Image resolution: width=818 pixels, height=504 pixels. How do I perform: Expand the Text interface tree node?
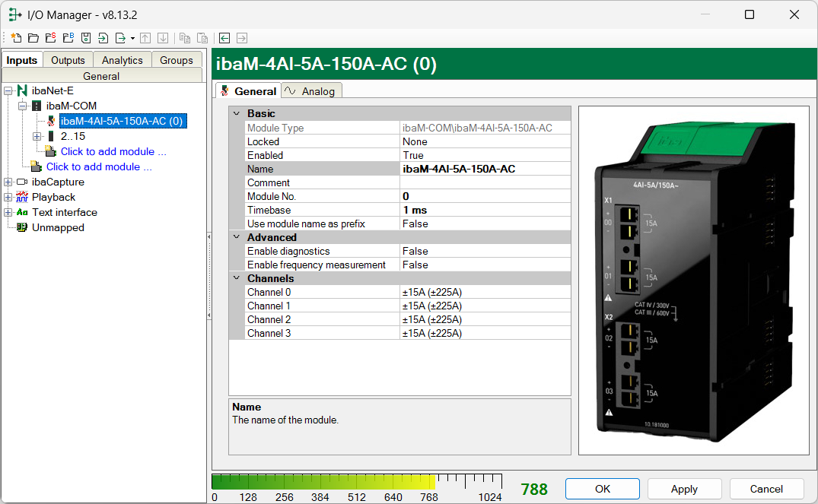8,212
